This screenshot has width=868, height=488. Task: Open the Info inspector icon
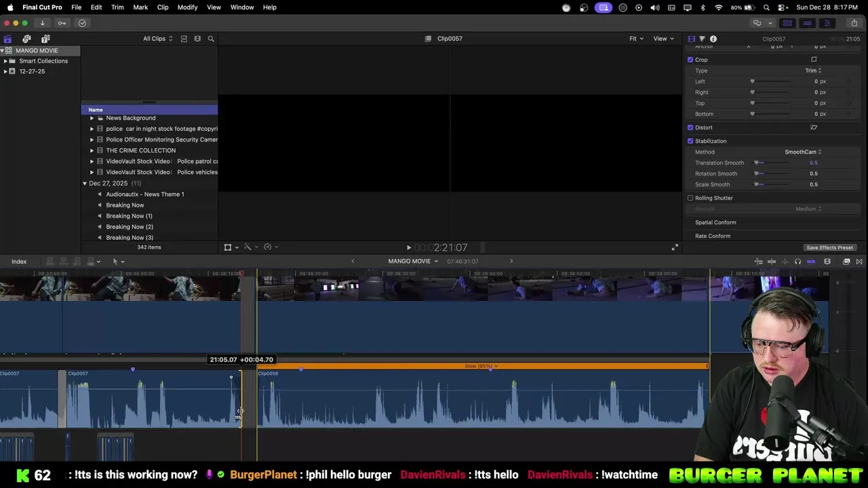[x=713, y=39]
